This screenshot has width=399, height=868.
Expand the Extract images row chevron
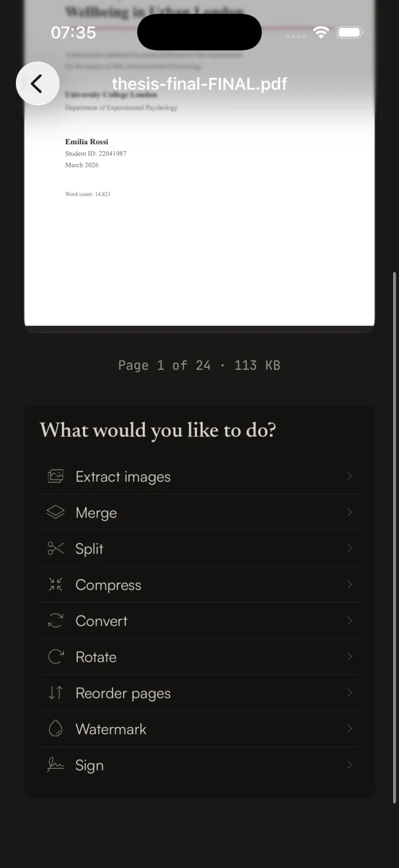coord(349,476)
